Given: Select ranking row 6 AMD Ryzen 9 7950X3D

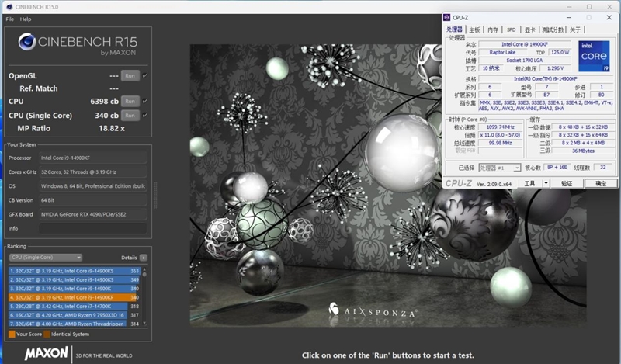Looking at the screenshot, I should point(74,315).
